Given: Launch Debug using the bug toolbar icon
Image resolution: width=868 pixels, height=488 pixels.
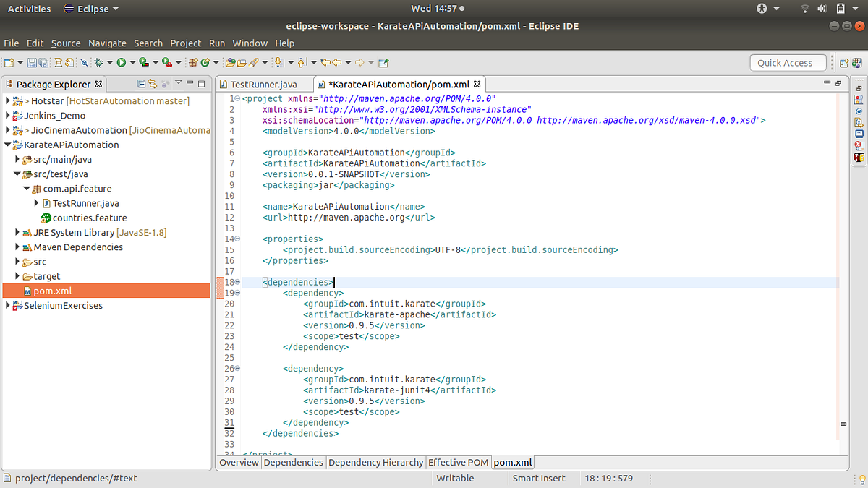Looking at the screenshot, I should click(98, 62).
